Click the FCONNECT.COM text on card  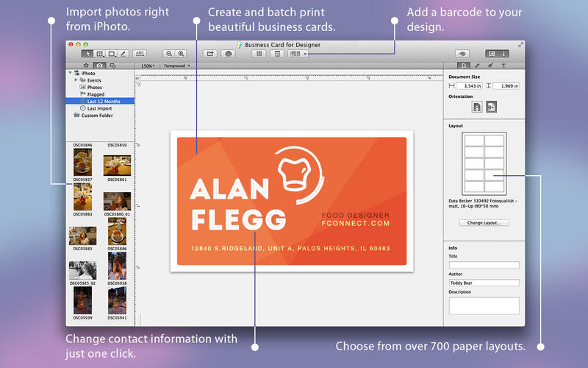click(356, 224)
